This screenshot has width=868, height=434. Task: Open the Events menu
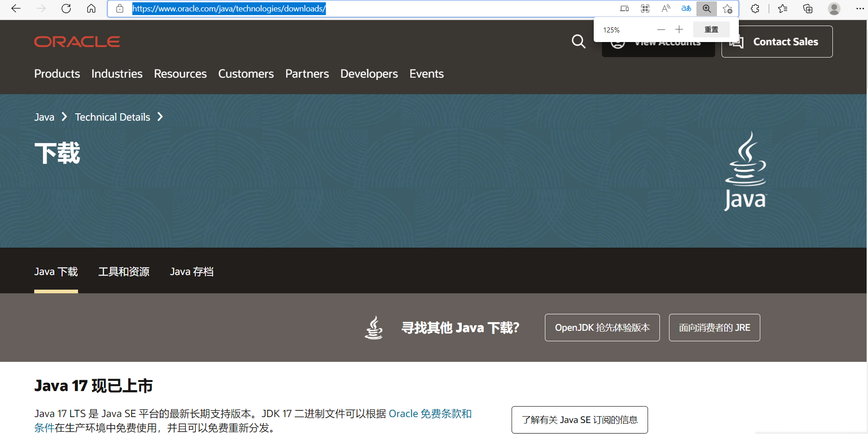point(427,74)
